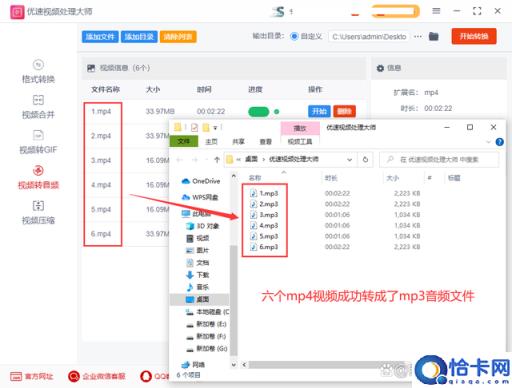Click the Explorer up-directory arrow
The image size is (512, 388).
point(217,160)
